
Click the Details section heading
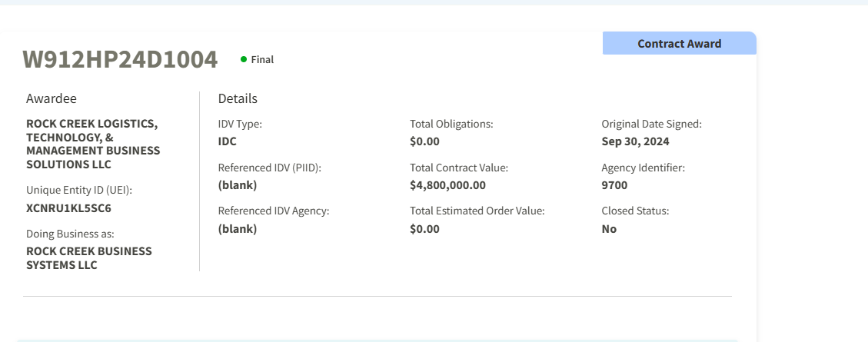pos(238,98)
